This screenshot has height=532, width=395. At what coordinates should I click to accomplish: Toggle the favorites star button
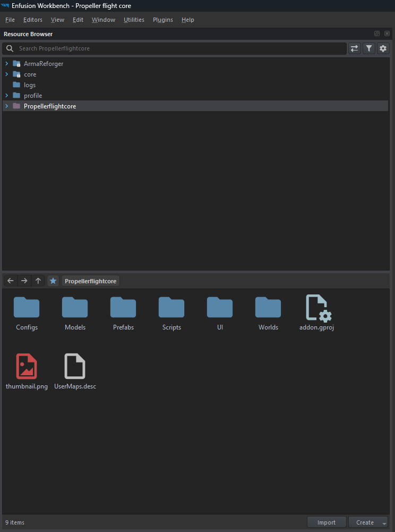(53, 281)
